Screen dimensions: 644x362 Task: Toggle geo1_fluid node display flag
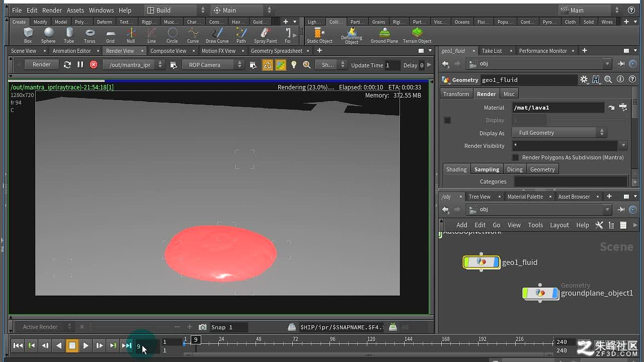click(497, 262)
